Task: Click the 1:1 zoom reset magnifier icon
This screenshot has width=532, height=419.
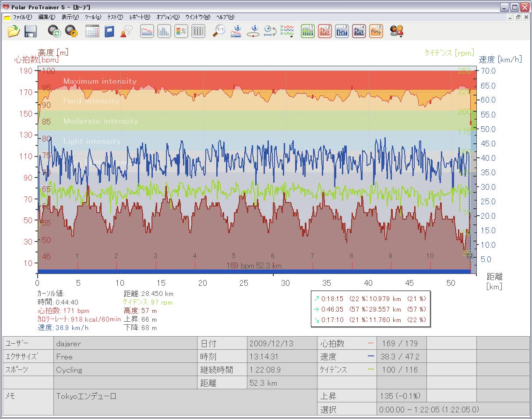Action: [x=219, y=31]
